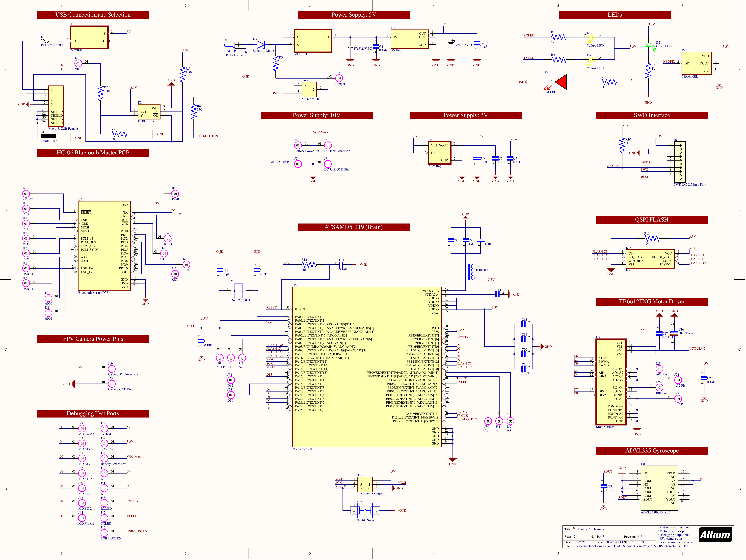Click the file path in title block
This screenshot has width=746, height=560.
point(631,546)
